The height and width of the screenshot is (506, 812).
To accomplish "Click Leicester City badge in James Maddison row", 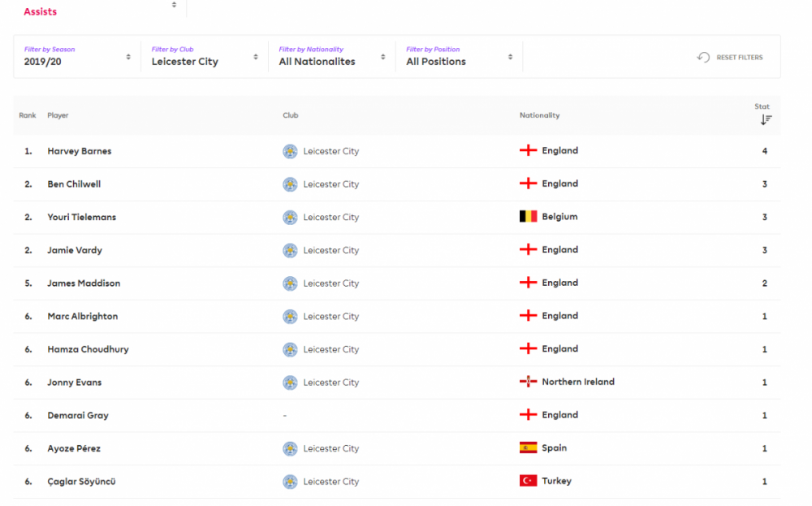I will click(290, 283).
